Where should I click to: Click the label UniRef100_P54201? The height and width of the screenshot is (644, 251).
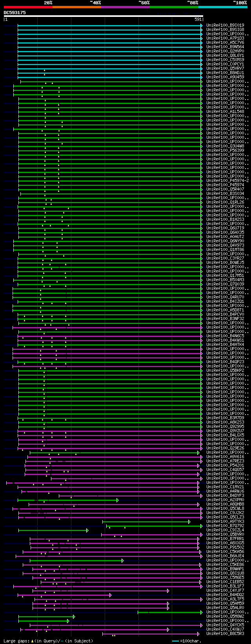pyautogui.click(x=225, y=465)
